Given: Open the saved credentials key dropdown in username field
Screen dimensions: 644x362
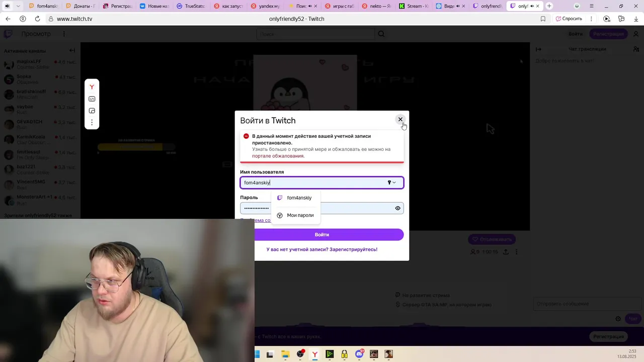Looking at the screenshot, I should (x=391, y=183).
